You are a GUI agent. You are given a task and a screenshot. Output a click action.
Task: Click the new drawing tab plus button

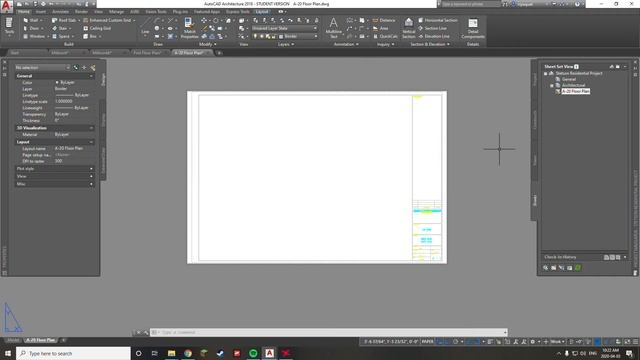coord(219,53)
